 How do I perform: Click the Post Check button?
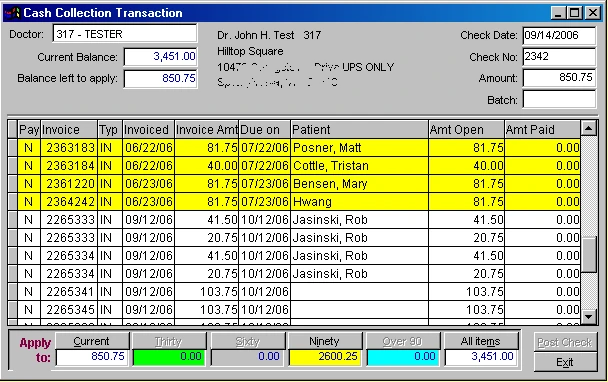click(565, 342)
